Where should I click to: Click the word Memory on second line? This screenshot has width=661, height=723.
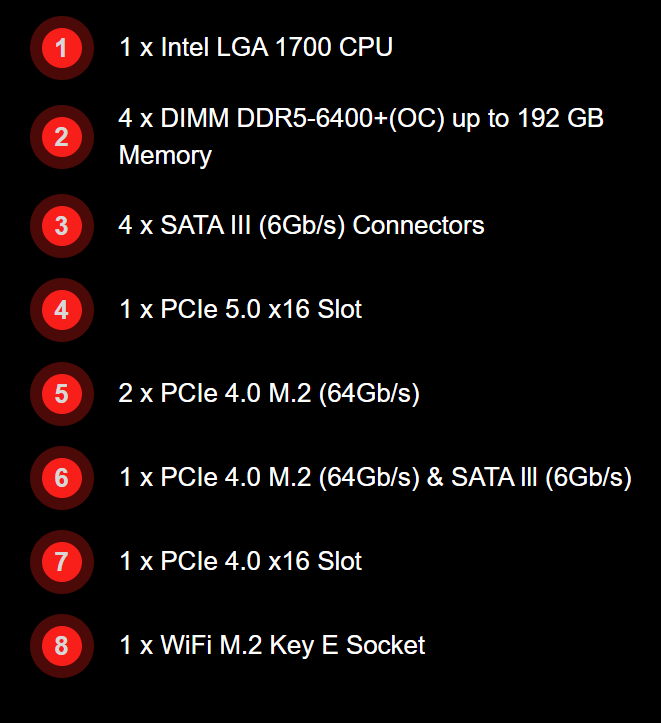pyautogui.click(x=165, y=155)
